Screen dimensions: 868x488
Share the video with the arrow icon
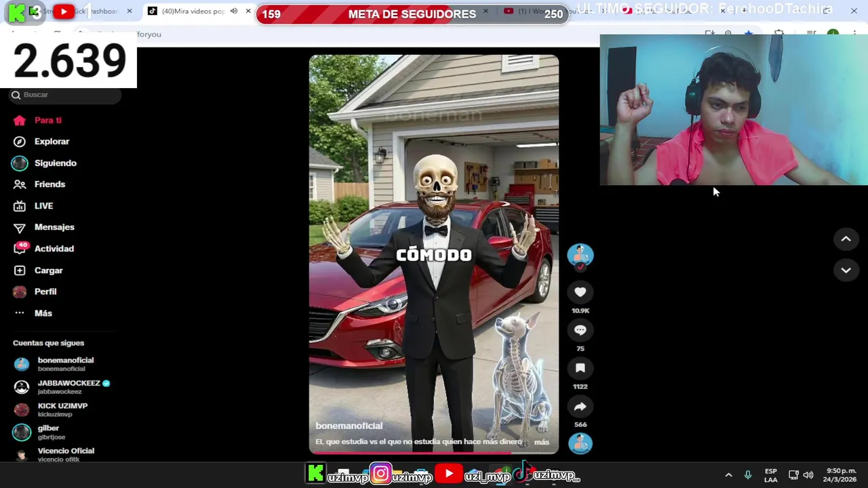pos(580,406)
